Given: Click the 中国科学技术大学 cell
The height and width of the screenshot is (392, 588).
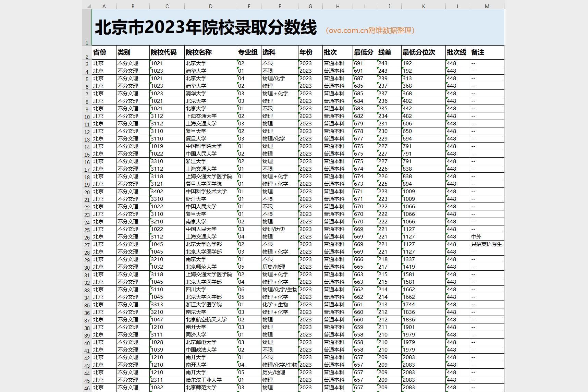Looking at the screenshot, I should coord(211,192).
